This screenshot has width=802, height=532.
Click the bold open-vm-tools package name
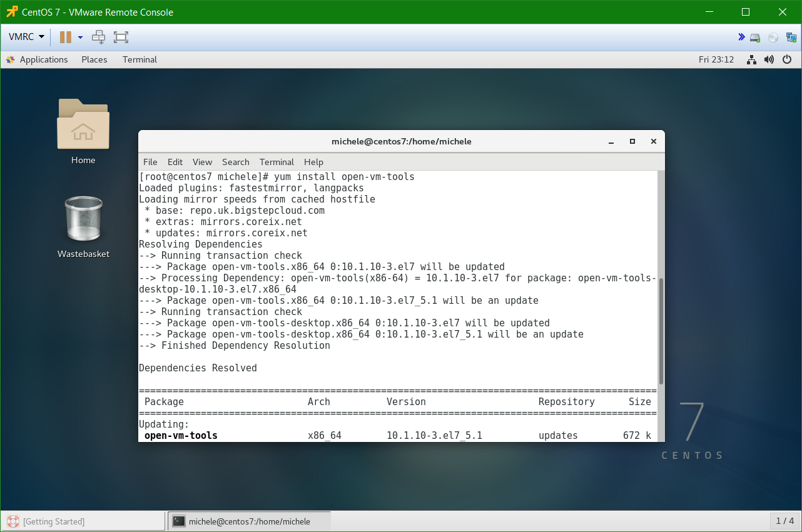click(x=181, y=436)
